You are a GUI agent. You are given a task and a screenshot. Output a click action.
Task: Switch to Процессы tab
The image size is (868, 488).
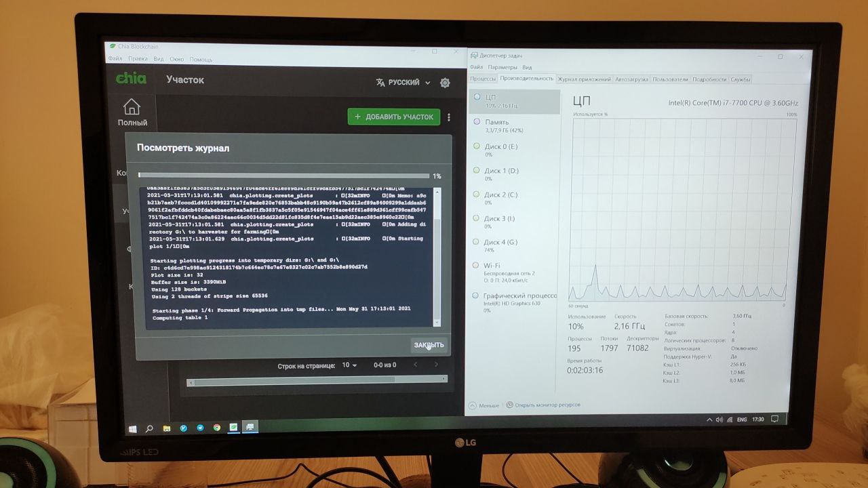[484, 79]
